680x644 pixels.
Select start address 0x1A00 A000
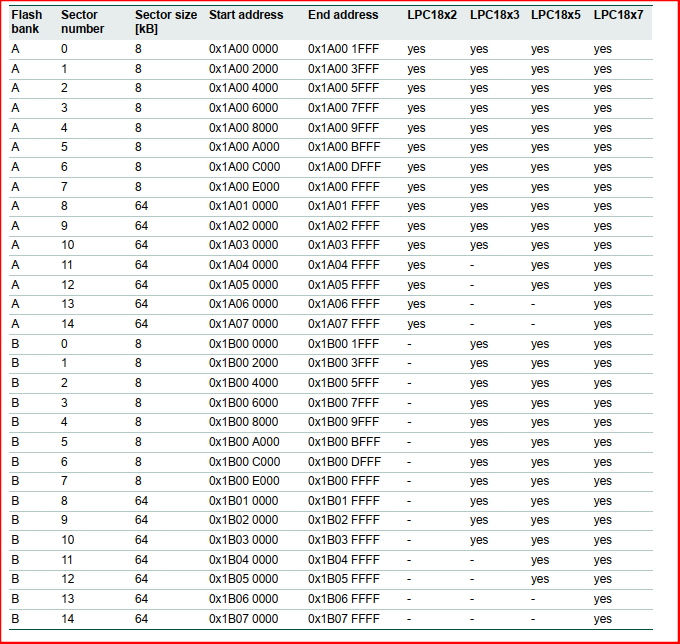pyautogui.click(x=244, y=147)
